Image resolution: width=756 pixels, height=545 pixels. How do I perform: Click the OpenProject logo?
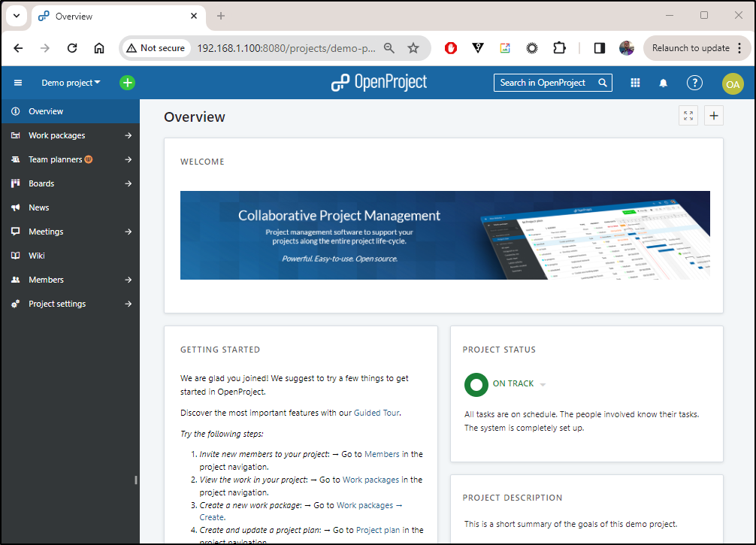[x=379, y=83]
